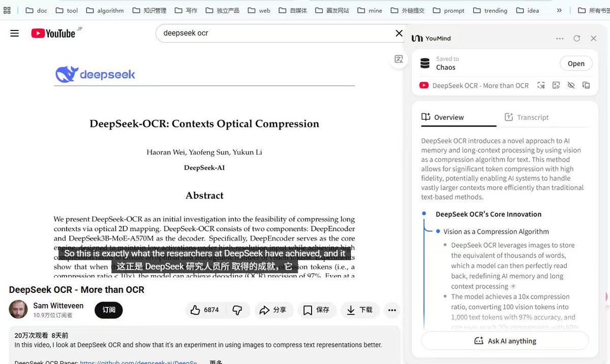The width and height of the screenshot is (610, 364).
Task: Click the image/video capture icon in YouMind
Action: tap(556, 85)
